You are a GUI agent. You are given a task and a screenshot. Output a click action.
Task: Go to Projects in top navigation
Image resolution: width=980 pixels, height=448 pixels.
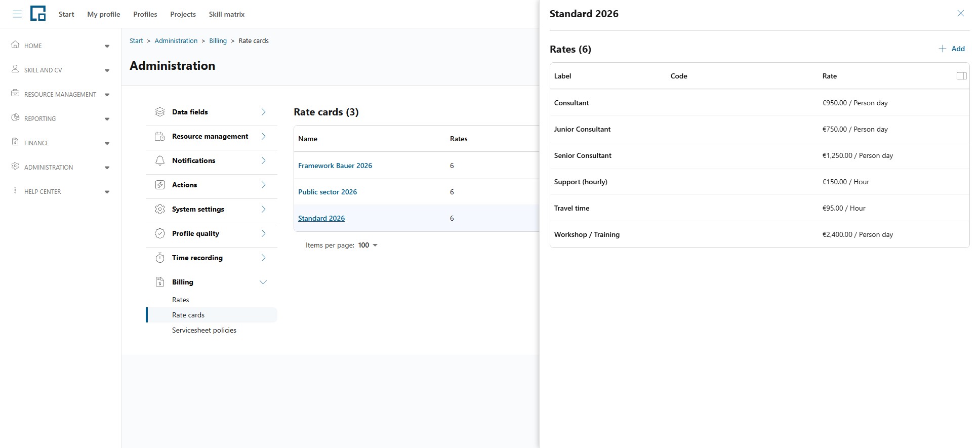tap(183, 14)
